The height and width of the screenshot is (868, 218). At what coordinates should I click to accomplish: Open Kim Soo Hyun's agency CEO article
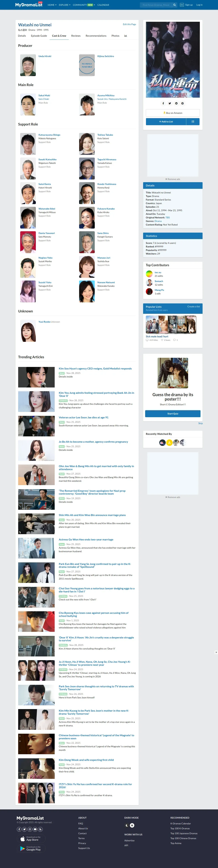pos(95,369)
